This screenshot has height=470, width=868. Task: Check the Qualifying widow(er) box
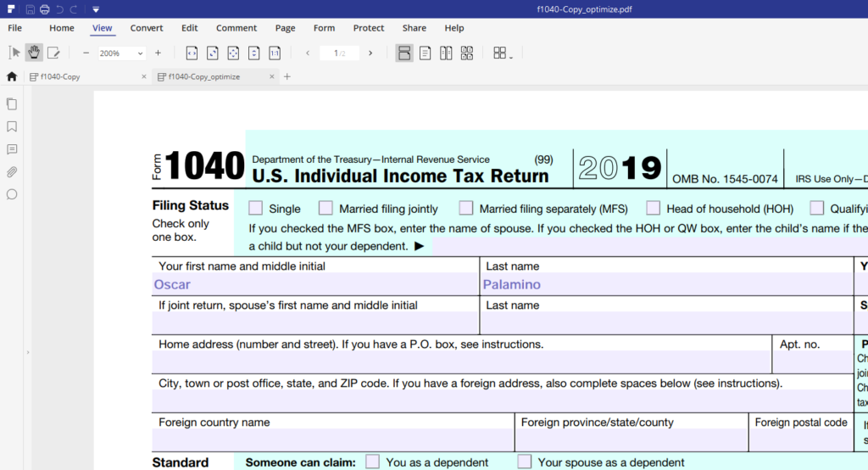click(816, 208)
